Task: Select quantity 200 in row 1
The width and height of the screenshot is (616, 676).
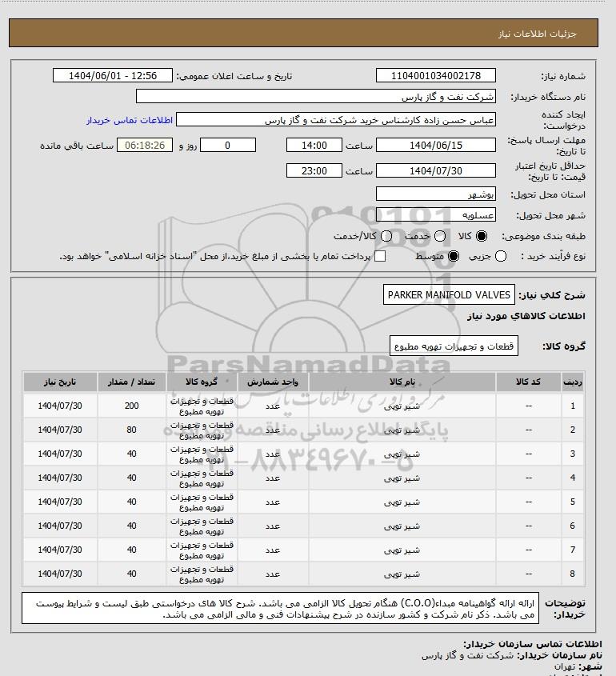Action: tap(131, 406)
